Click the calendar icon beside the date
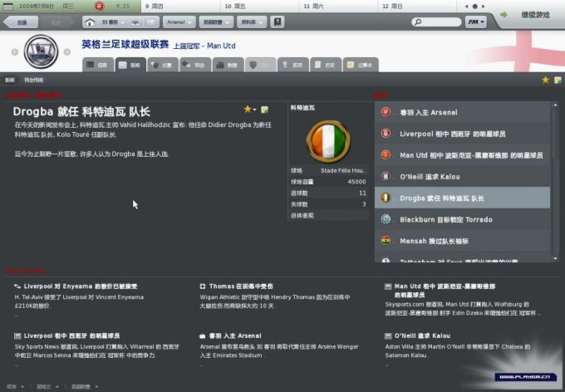565x392 pixels. click(7, 6)
